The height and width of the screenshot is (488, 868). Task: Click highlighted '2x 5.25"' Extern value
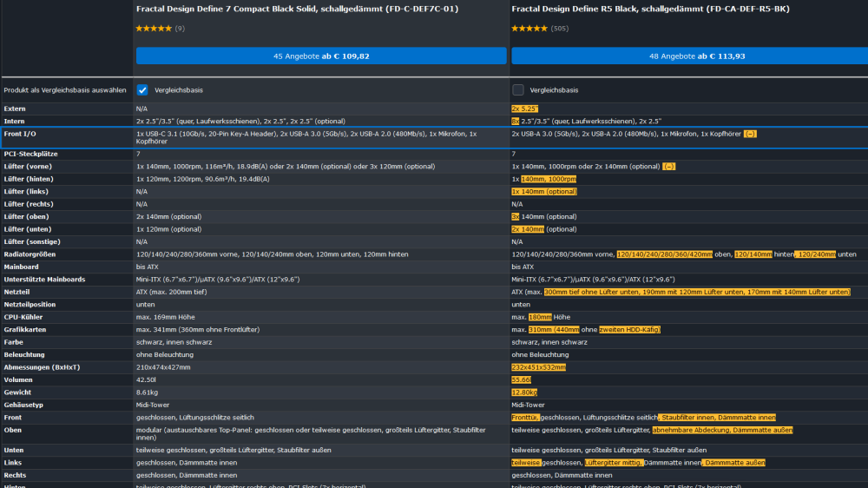(x=525, y=109)
